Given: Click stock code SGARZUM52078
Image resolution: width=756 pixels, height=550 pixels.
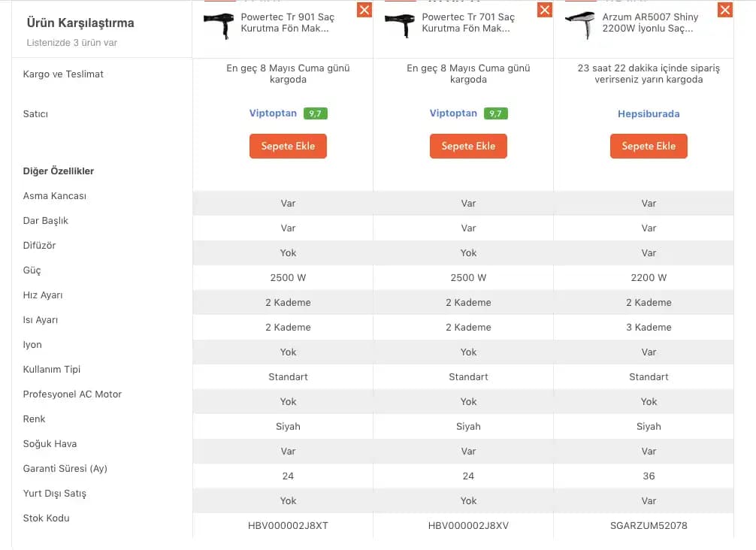Looking at the screenshot, I should (649, 525).
